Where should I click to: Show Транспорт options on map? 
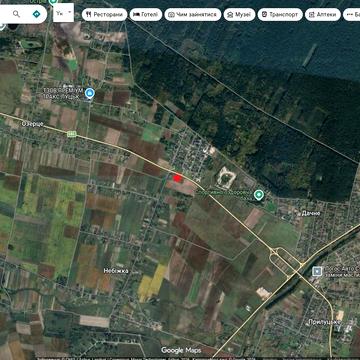click(280, 15)
